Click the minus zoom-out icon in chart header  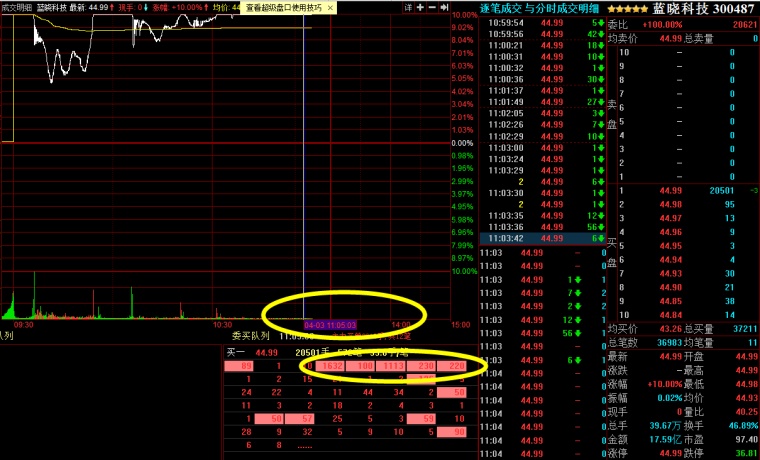(x=433, y=7)
